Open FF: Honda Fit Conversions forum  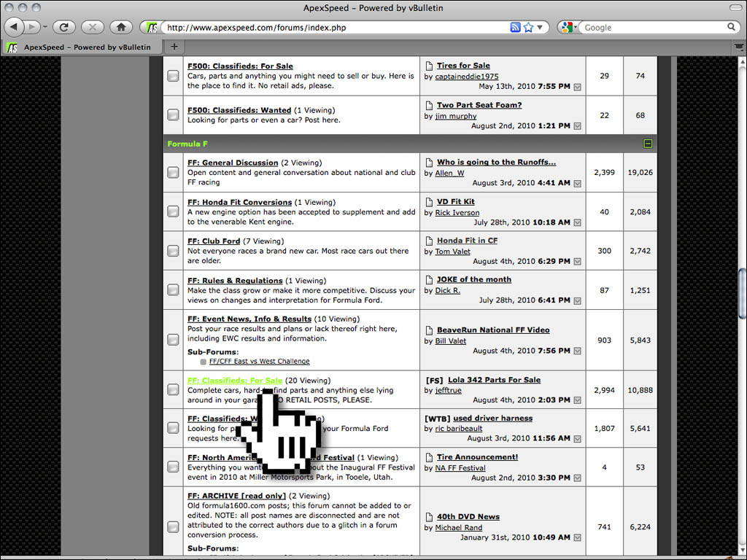coord(239,203)
